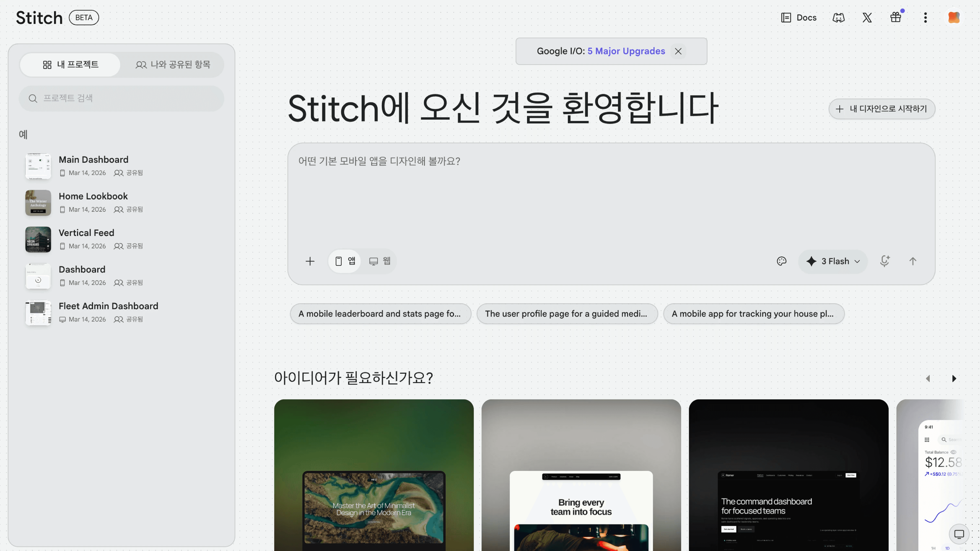Focus the 프로젝트 검색 search field

point(121,98)
